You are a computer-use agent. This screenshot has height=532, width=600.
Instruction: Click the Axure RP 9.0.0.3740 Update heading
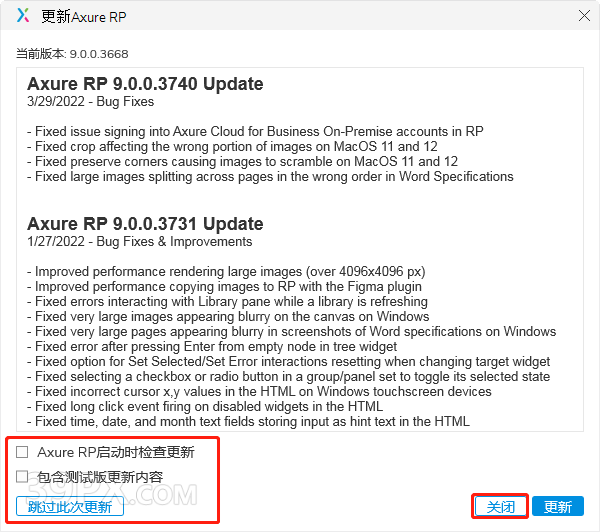pos(145,83)
